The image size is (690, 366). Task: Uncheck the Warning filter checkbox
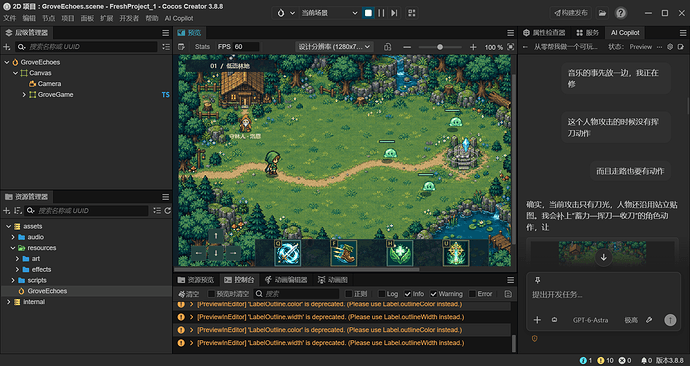[433, 294]
